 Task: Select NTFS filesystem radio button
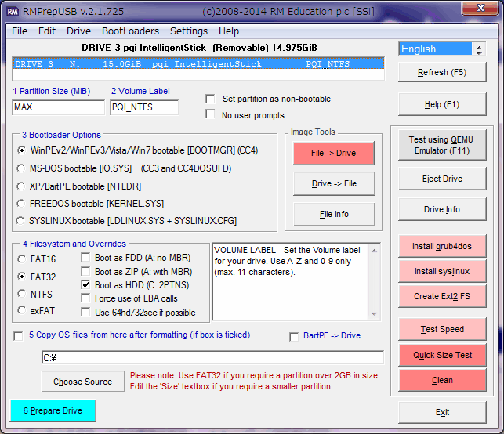[21, 294]
